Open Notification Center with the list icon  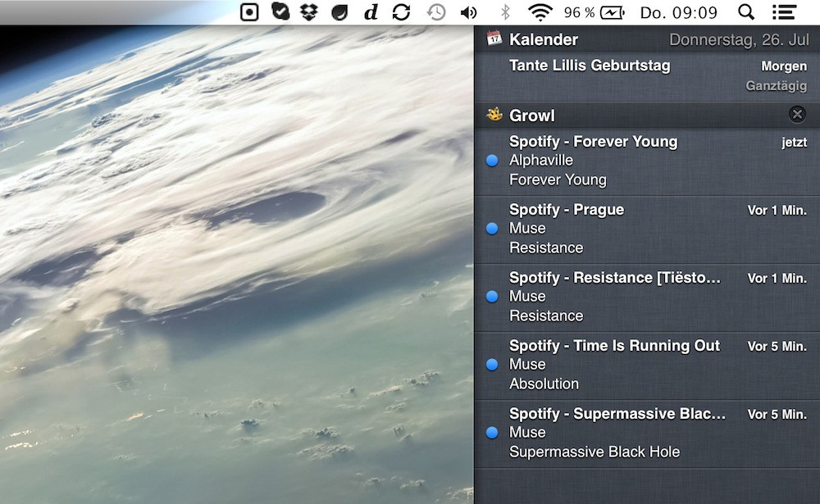[x=784, y=12]
